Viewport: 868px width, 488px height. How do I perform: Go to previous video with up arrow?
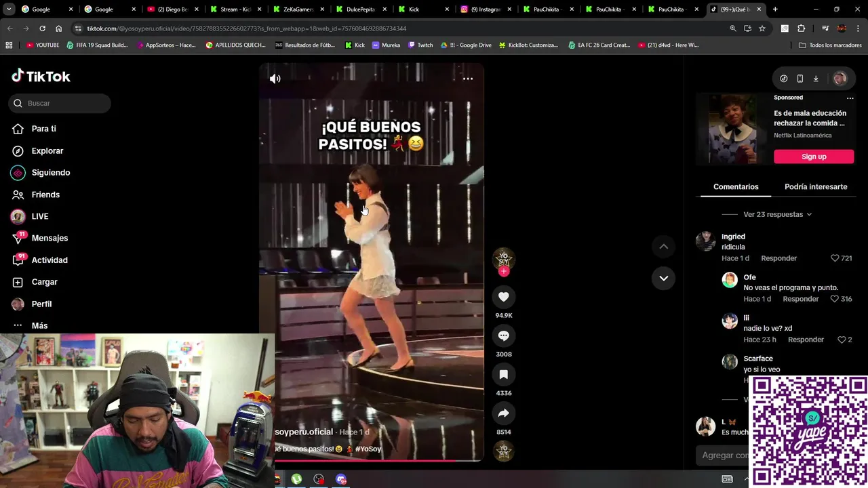[x=663, y=247]
